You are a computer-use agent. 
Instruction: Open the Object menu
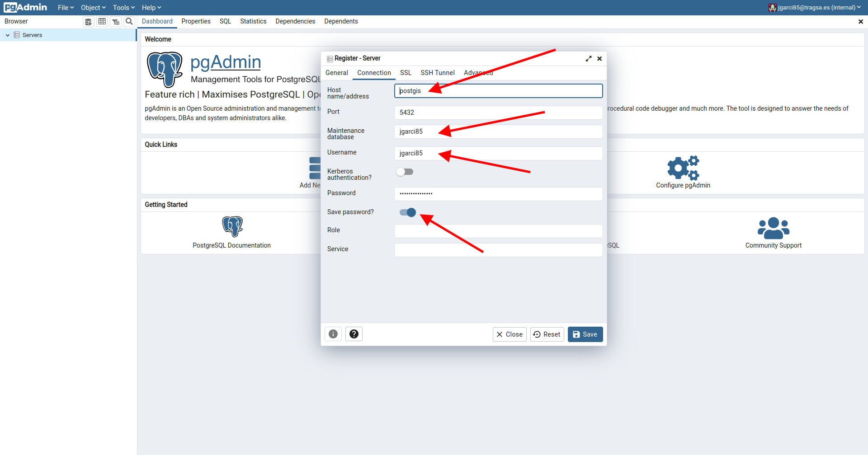[93, 8]
